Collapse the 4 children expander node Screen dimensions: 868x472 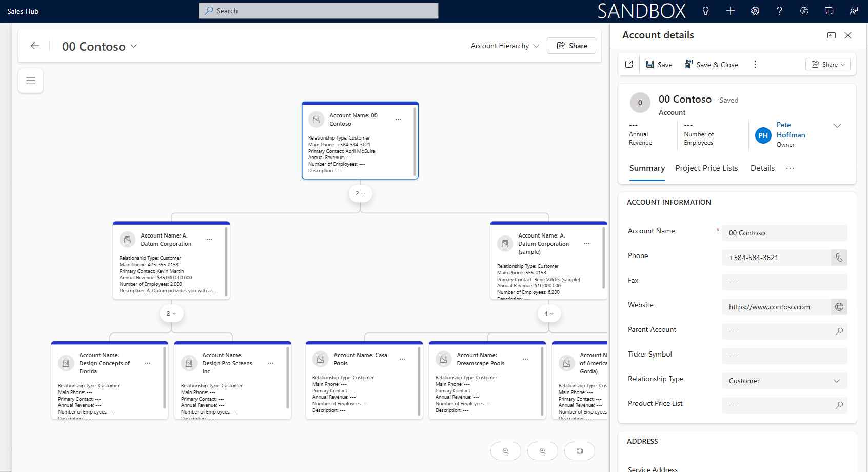548,313
